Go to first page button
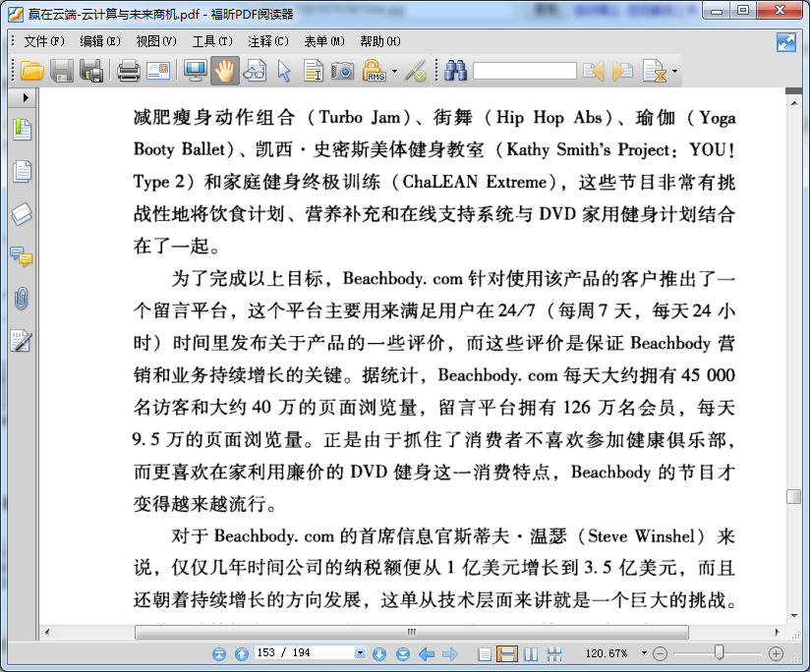 [x=219, y=654]
